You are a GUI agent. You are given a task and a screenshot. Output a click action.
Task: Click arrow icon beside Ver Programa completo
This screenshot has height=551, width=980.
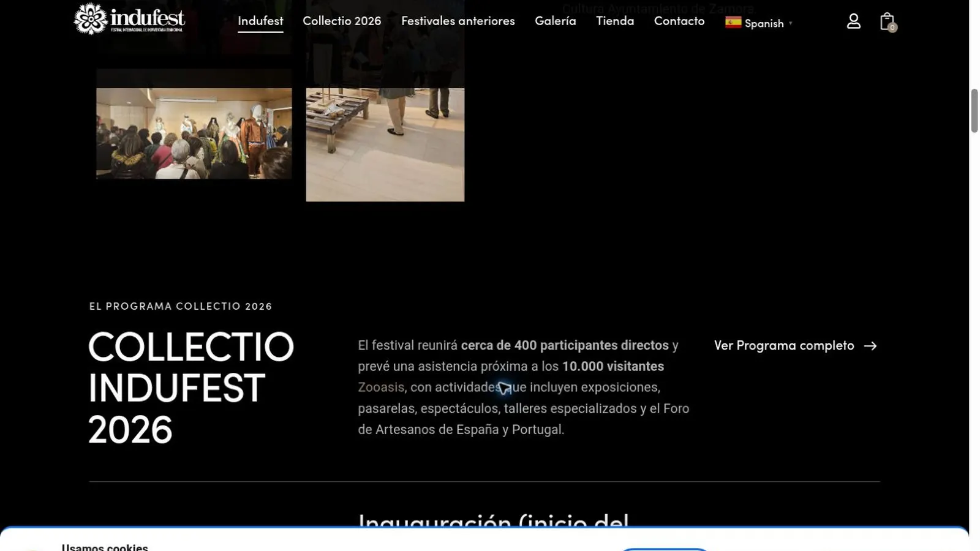[870, 346]
